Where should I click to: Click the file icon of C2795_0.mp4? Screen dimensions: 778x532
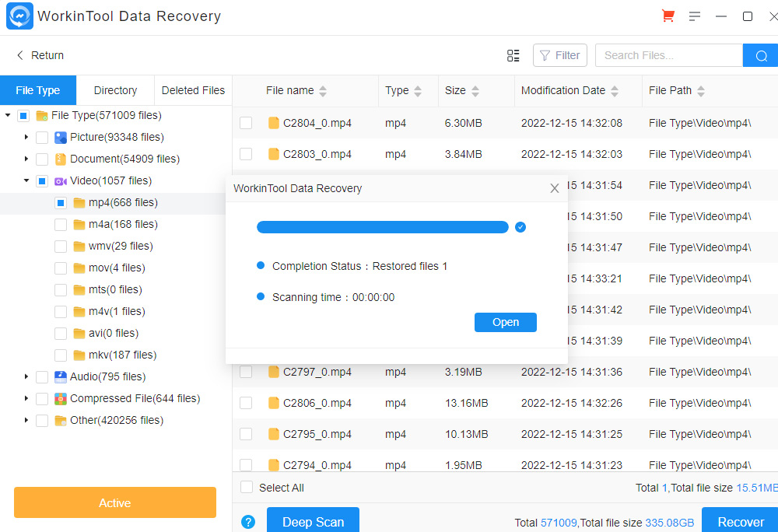point(273,434)
